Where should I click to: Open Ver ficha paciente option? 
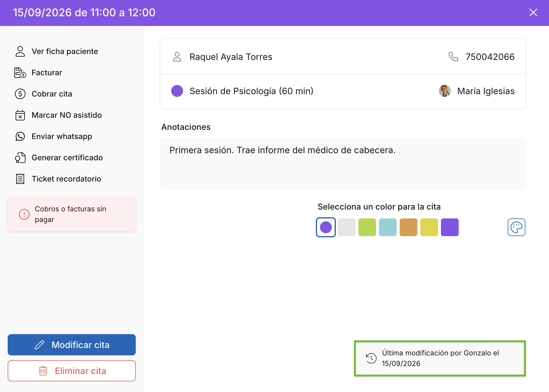(x=56, y=51)
